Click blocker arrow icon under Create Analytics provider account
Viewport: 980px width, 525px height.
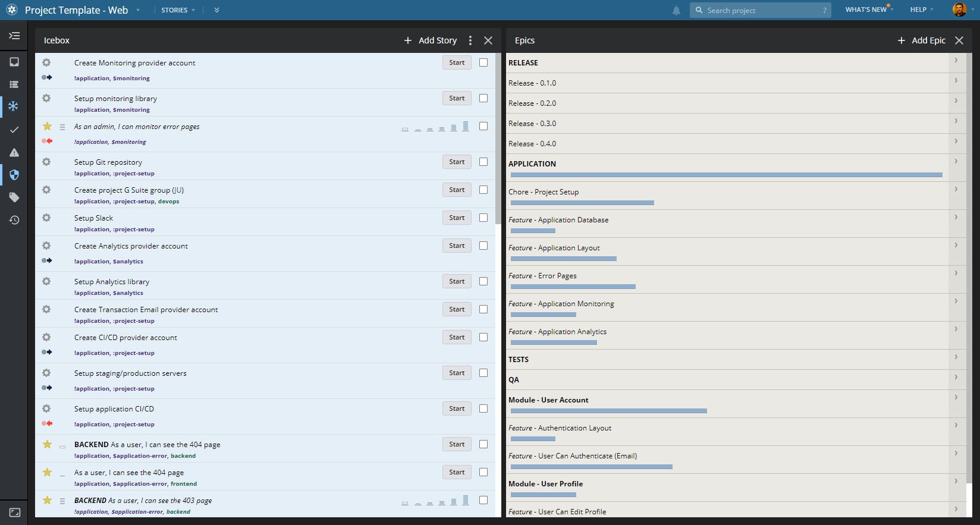pyautogui.click(x=47, y=260)
